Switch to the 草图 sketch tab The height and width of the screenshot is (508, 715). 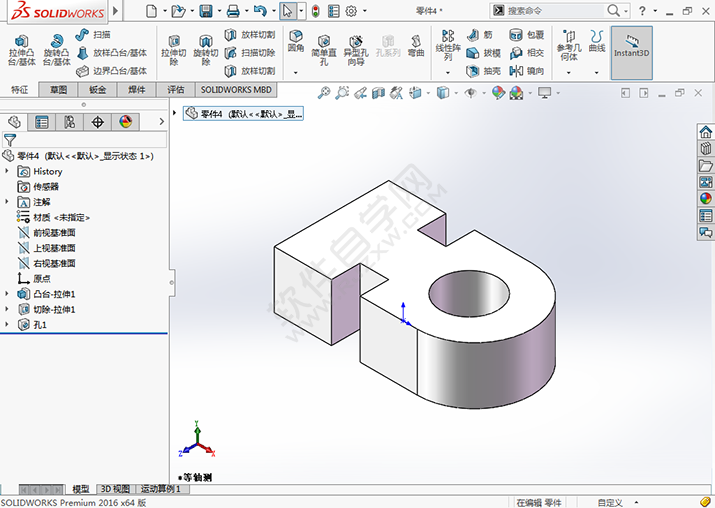pyautogui.click(x=58, y=90)
